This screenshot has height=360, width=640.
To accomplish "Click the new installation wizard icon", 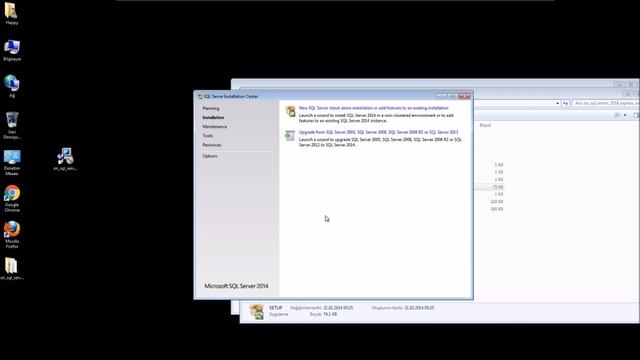I will [x=290, y=111].
